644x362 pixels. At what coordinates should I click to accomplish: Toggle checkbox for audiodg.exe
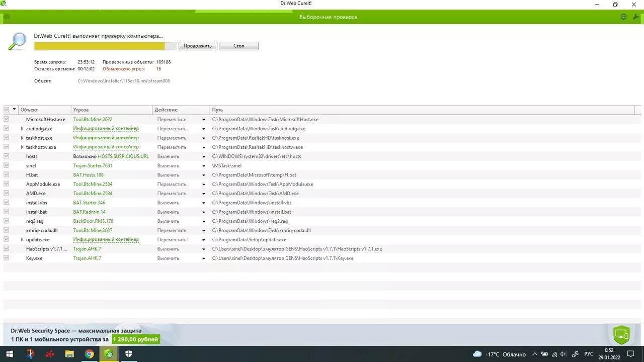[7, 128]
